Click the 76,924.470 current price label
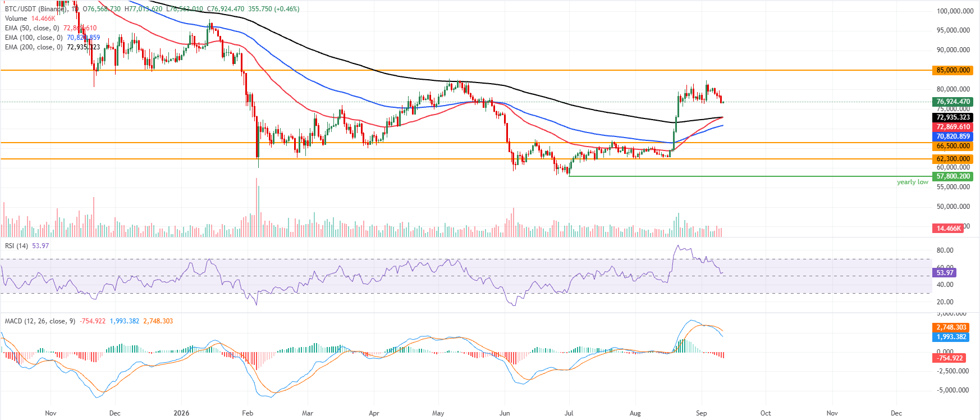 [x=953, y=102]
